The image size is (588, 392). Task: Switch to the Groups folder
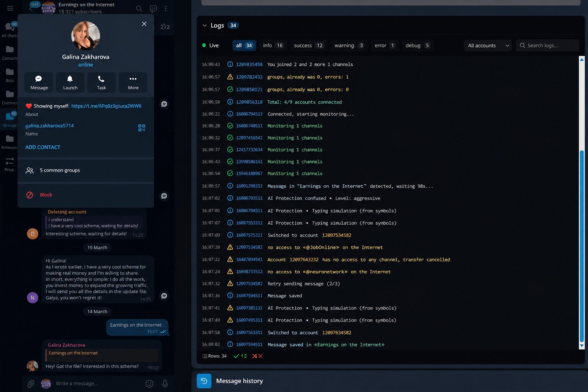[x=10, y=119]
